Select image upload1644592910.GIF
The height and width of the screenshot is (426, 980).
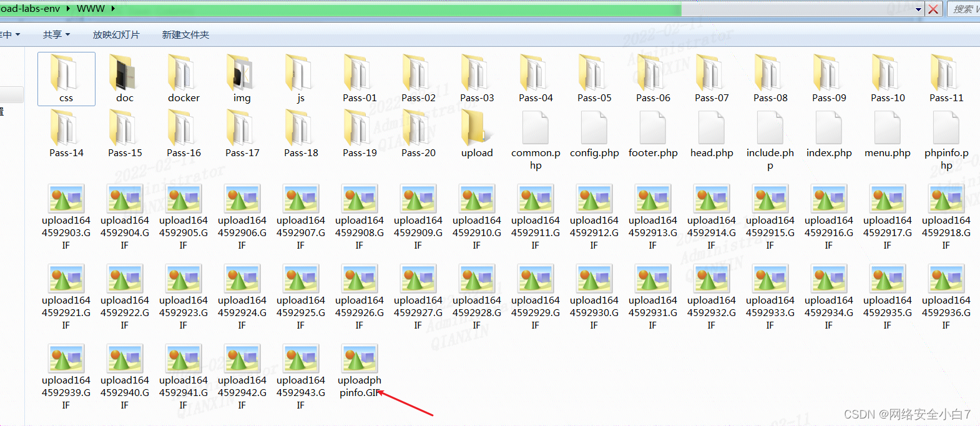[x=477, y=217]
